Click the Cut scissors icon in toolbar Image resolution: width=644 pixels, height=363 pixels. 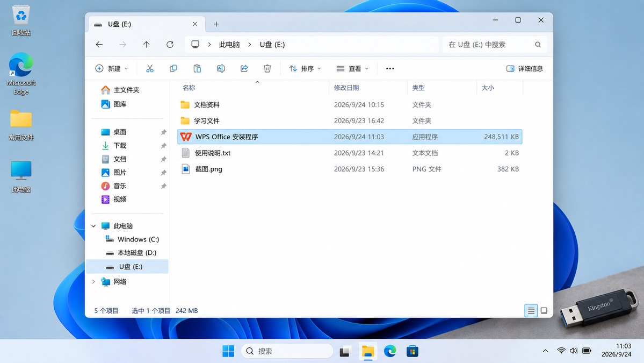click(149, 69)
